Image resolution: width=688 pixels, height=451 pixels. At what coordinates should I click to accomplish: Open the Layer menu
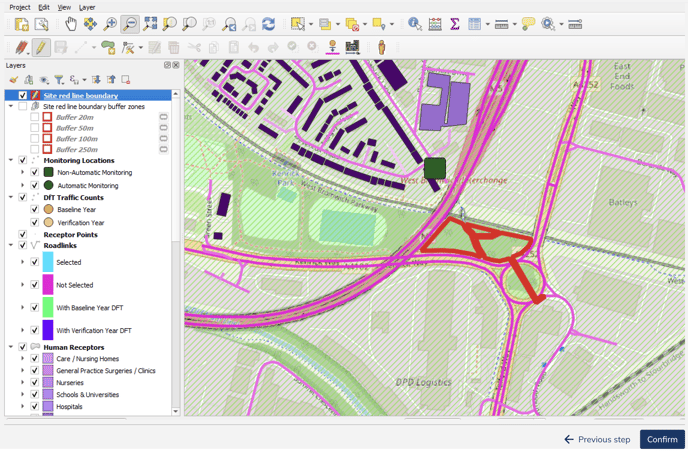tap(87, 7)
